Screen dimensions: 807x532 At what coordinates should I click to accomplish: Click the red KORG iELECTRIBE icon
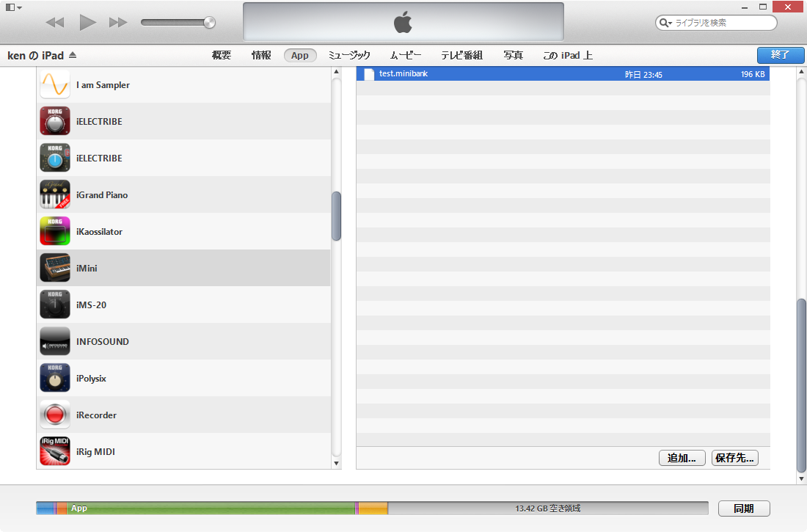click(x=55, y=121)
